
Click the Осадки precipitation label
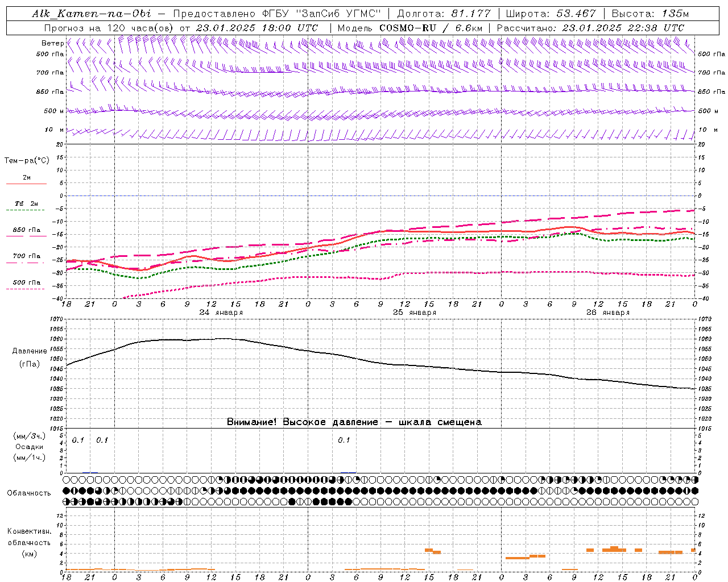(30, 447)
